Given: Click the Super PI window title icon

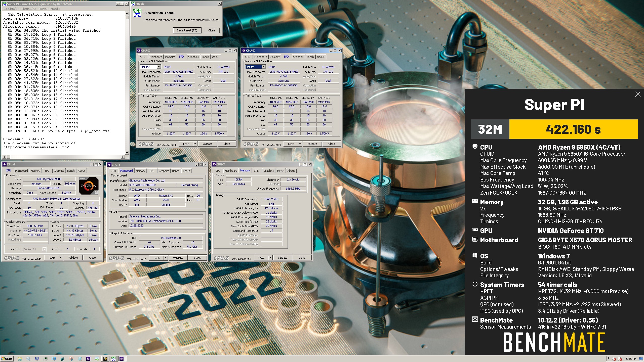Looking at the screenshot, I should coord(5,4).
